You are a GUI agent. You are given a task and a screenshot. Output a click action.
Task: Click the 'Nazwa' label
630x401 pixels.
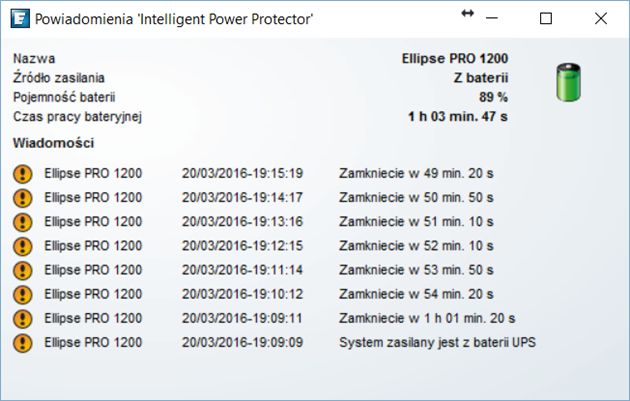(34, 59)
